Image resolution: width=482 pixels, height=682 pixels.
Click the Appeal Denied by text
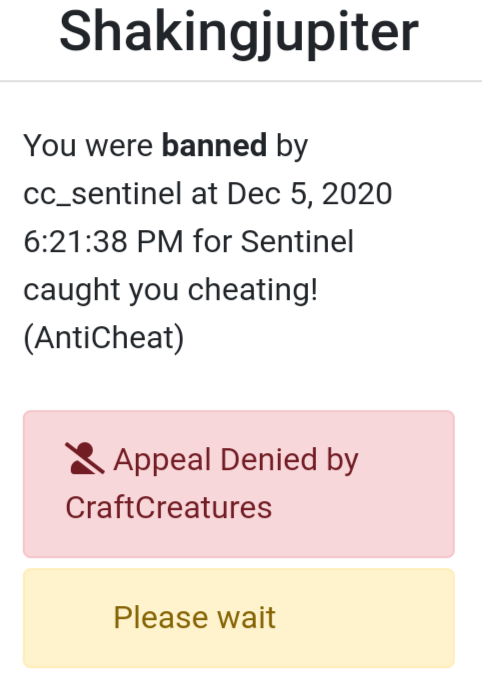click(x=236, y=460)
